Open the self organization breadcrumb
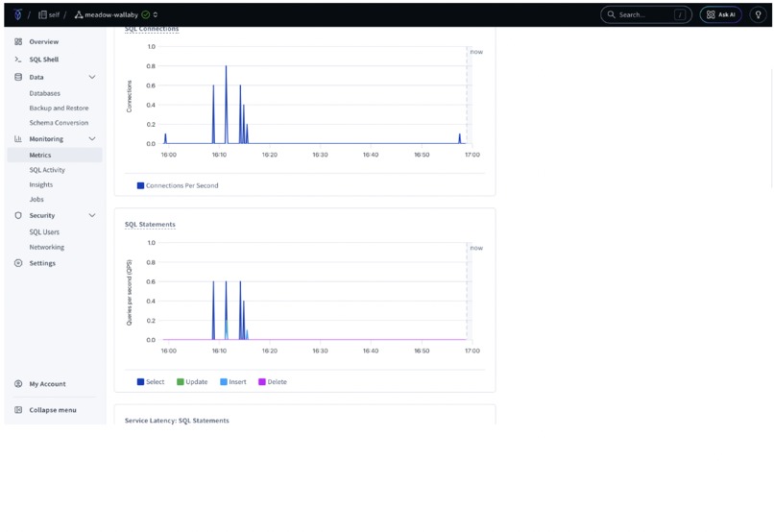The image size is (774, 532). 49,14
